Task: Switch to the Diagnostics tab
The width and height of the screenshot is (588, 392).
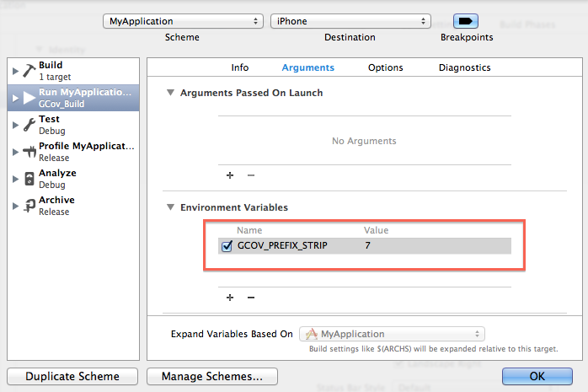Action: coord(464,67)
